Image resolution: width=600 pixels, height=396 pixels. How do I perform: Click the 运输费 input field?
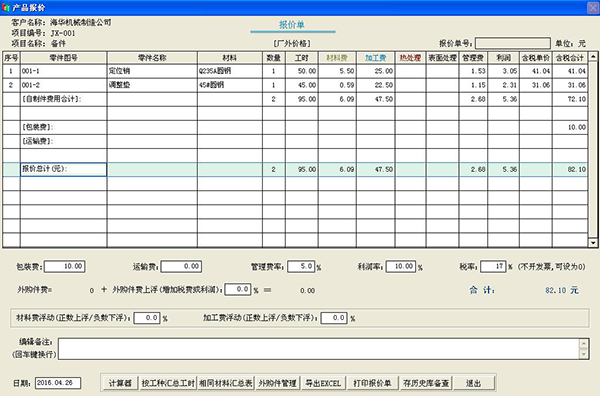(181, 266)
